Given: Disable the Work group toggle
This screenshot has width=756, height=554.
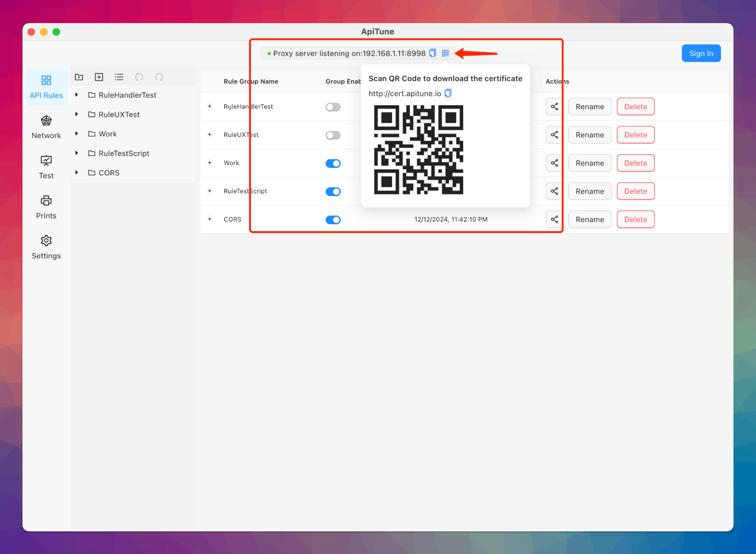Looking at the screenshot, I should pyautogui.click(x=333, y=164).
